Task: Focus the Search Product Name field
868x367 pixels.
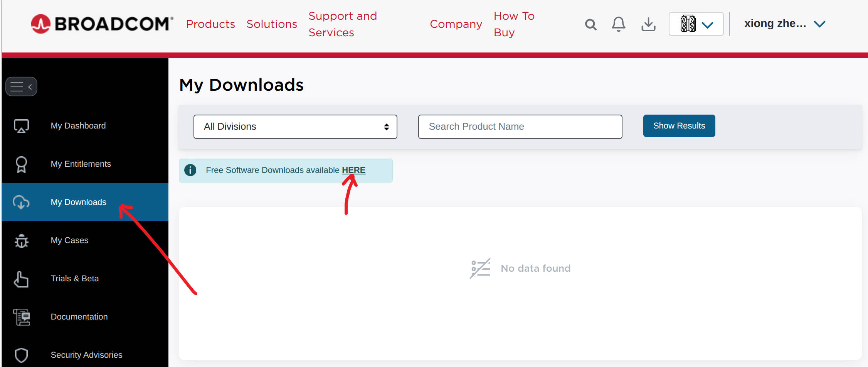Action: coord(520,127)
